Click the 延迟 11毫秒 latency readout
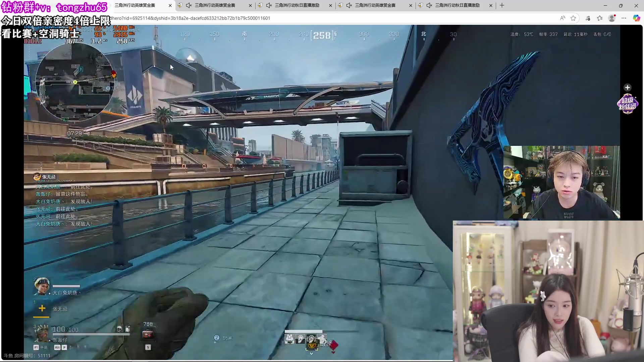644x362 pixels. tap(576, 34)
